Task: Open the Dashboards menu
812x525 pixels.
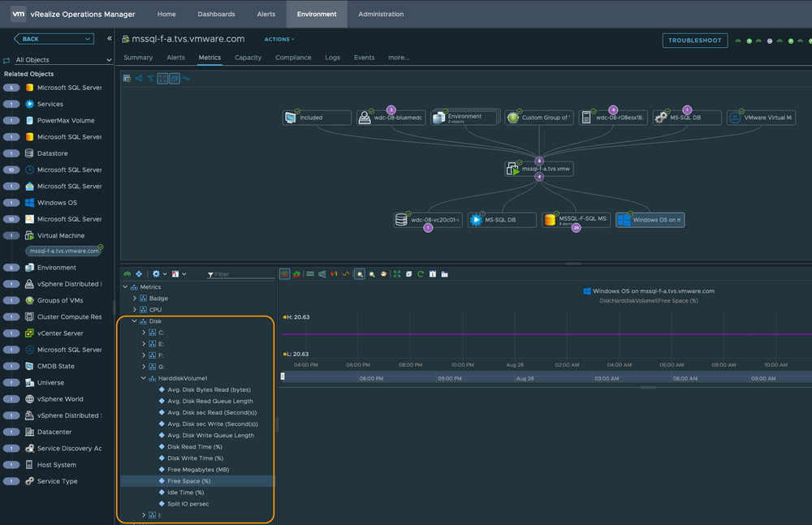Action: click(x=216, y=14)
